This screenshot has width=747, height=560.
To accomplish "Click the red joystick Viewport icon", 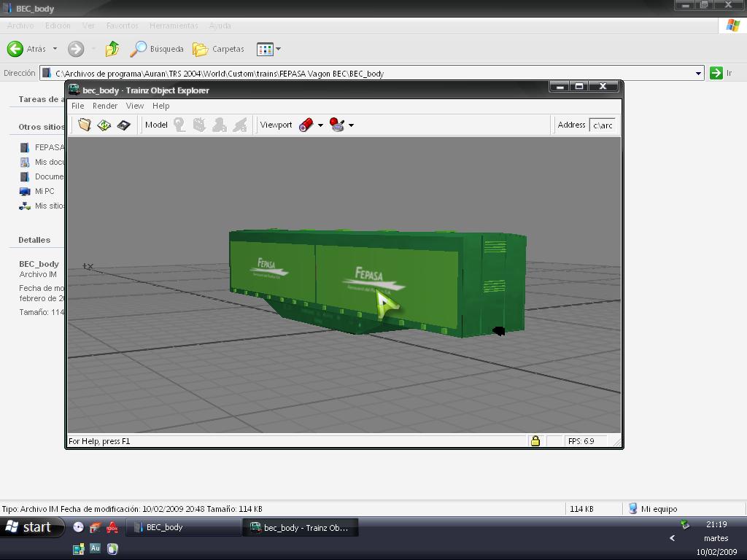I will click(337, 125).
